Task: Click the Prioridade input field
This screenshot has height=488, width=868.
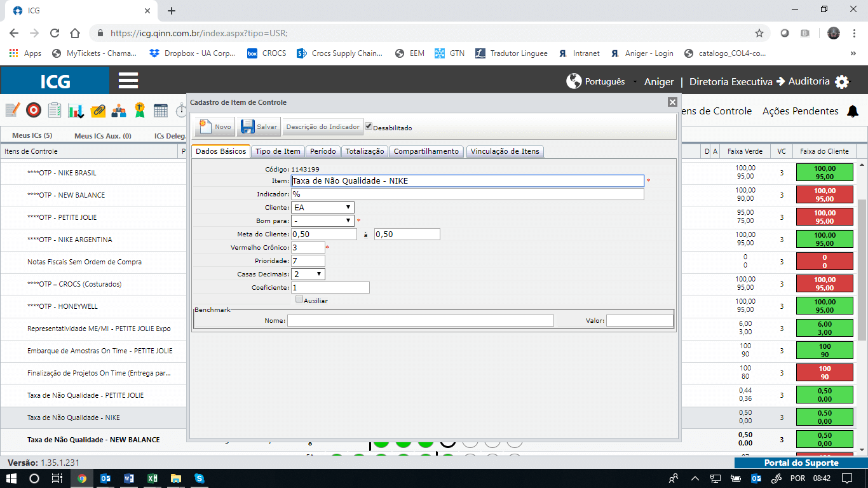Action: (308, 261)
